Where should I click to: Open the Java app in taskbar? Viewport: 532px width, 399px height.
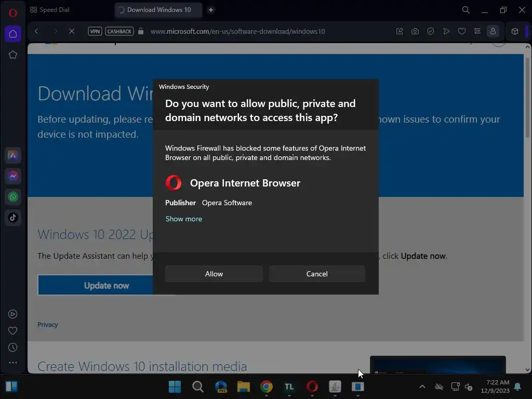coord(335,387)
